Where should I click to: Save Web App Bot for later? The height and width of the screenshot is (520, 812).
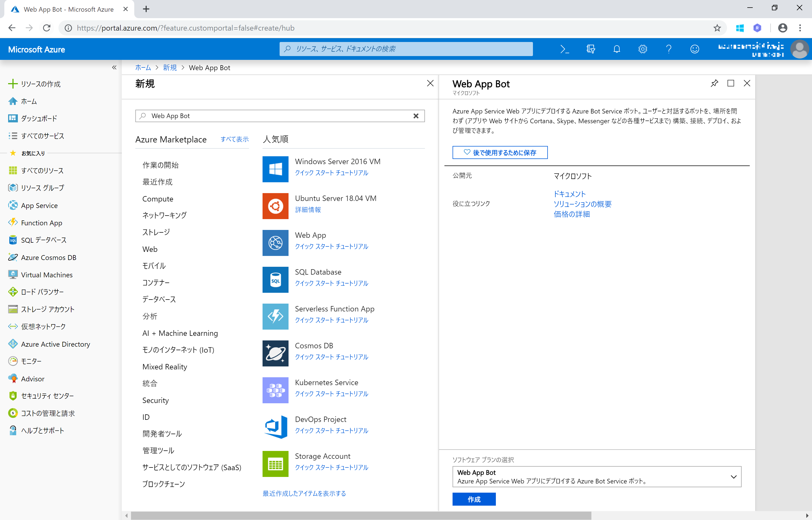[500, 152]
